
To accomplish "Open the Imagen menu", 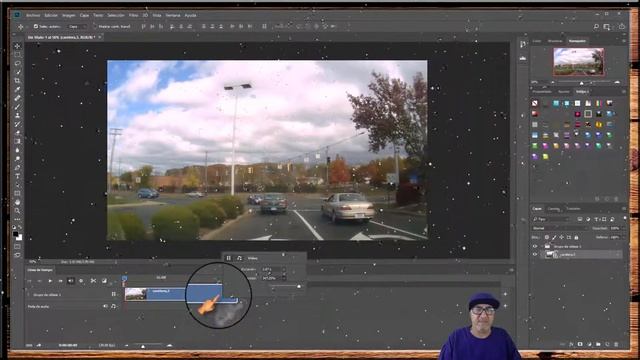I will click(x=69, y=15).
